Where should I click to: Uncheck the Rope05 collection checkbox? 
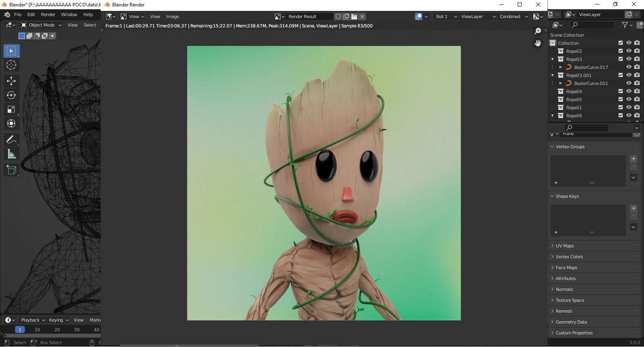coord(621,100)
